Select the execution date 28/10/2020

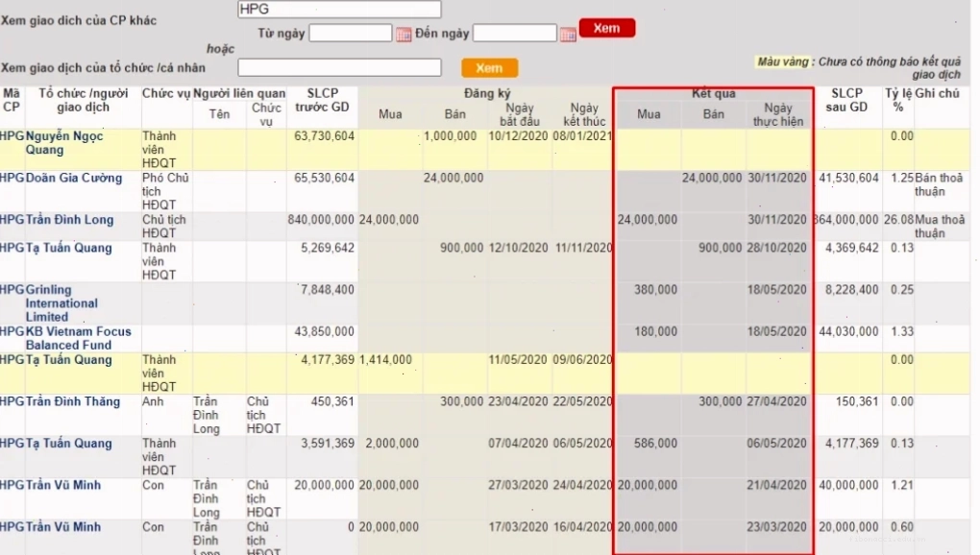click(777, 248)
